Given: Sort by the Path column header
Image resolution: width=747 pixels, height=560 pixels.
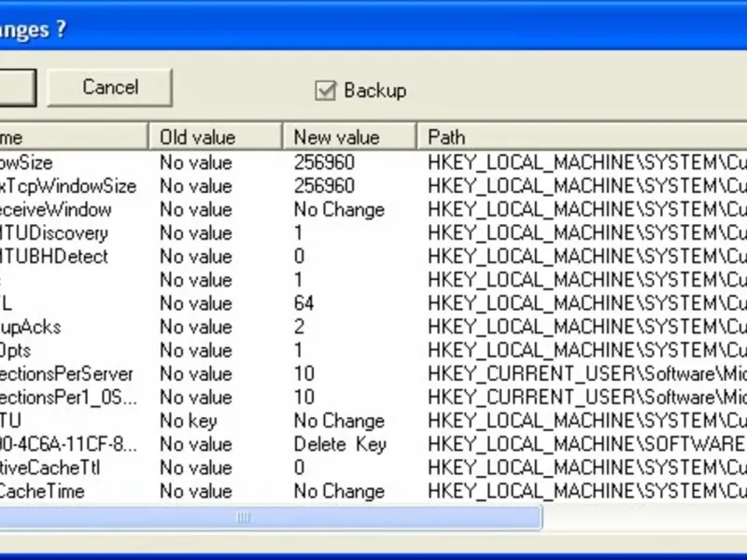Looking at the screenshot, I should coord(582,137).
